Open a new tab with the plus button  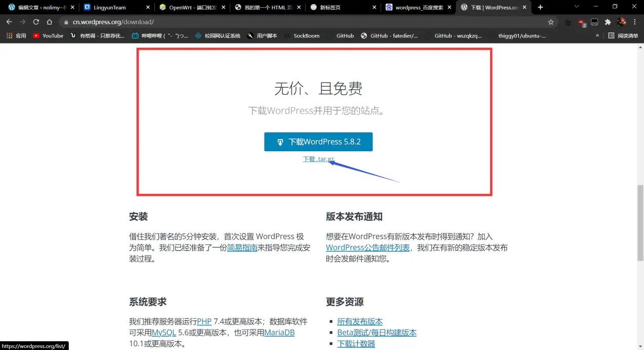point(540,7)
